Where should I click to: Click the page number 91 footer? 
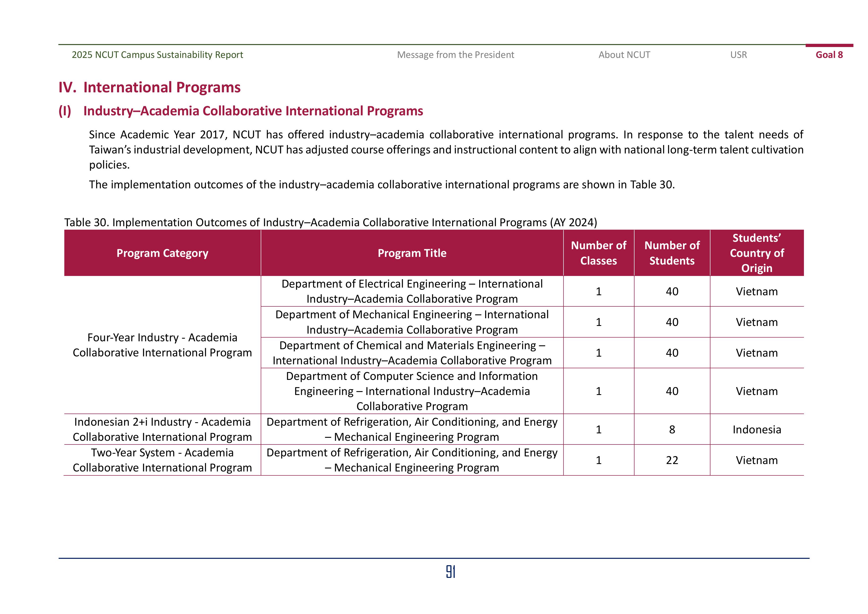coord(450,572)
